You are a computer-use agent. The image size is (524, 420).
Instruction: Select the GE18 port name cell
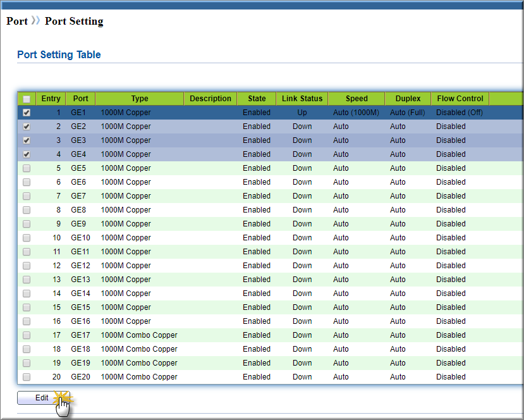tap(80, 349)
